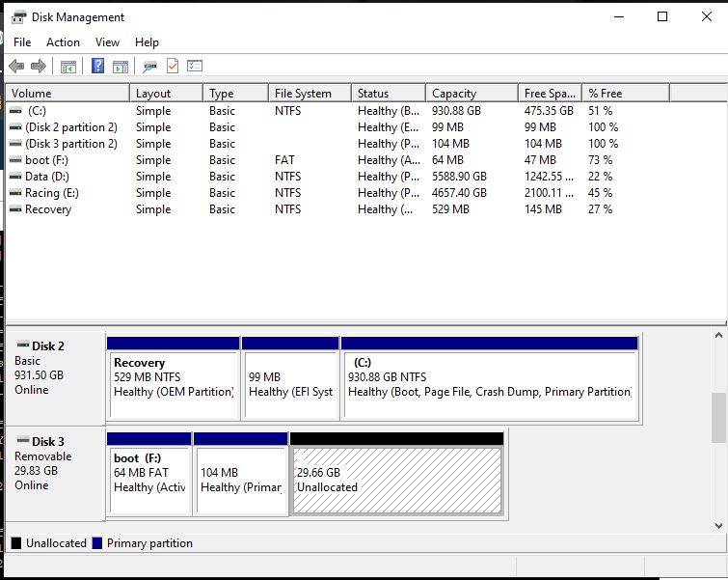
Task: Select the boot (F:) 64 MB FAT block
Action: pos(149,474)
